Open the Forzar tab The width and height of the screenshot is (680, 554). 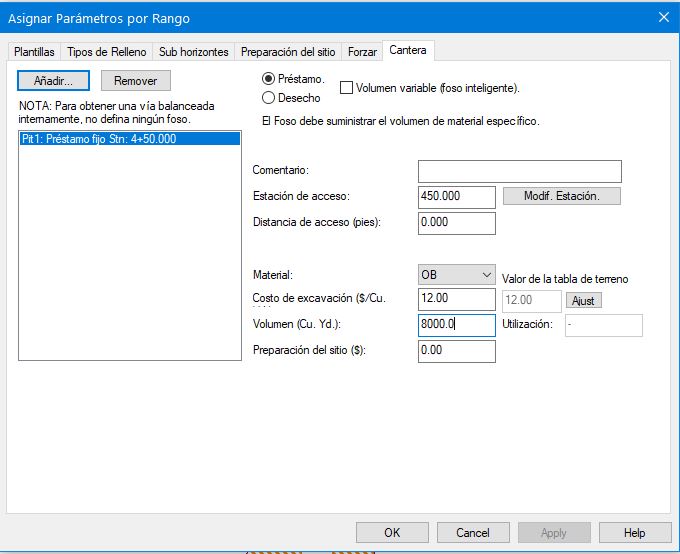coord(362,52)
